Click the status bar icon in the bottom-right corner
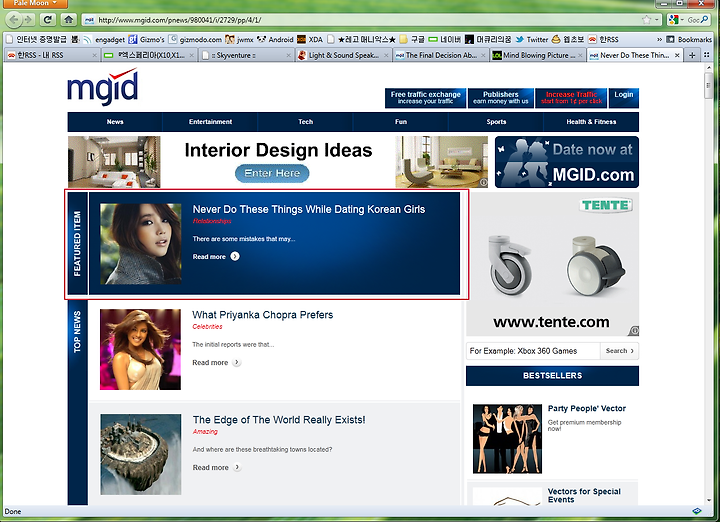The height and width of the screenshot is (522, 720). point(697,511)
